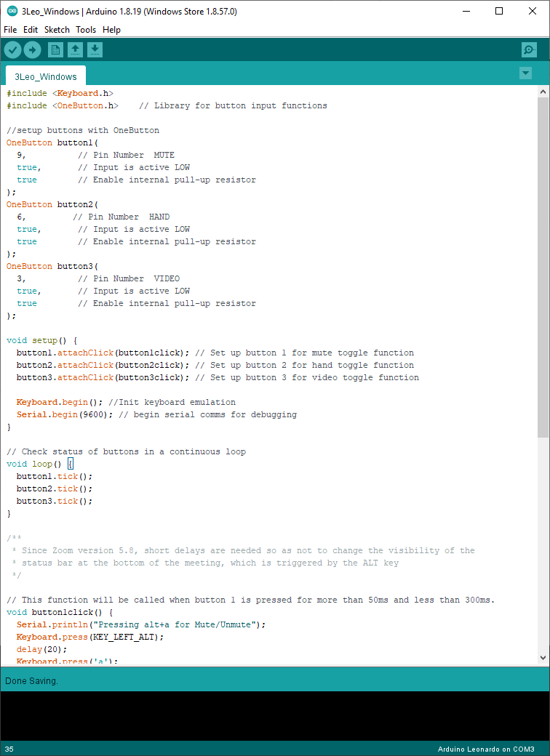This screenshot has width=550, height=756.
Task: Click the 'button3.tick();' line
Action: pyautogui.click(x=55, y=502)
